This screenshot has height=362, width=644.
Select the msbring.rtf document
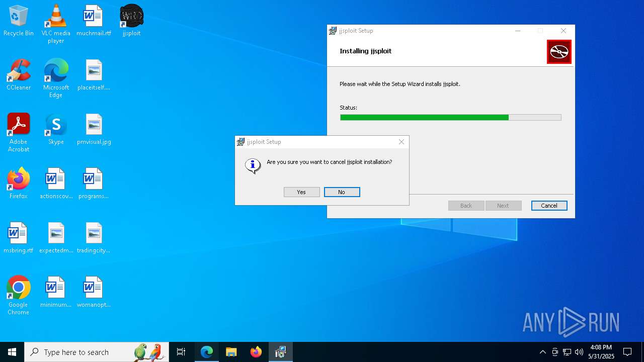19,238
